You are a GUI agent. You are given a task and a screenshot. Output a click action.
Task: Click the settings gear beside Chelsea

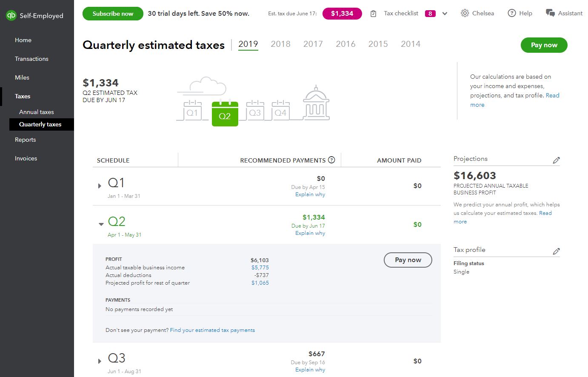pyautogui.click(x=465, y=13)
